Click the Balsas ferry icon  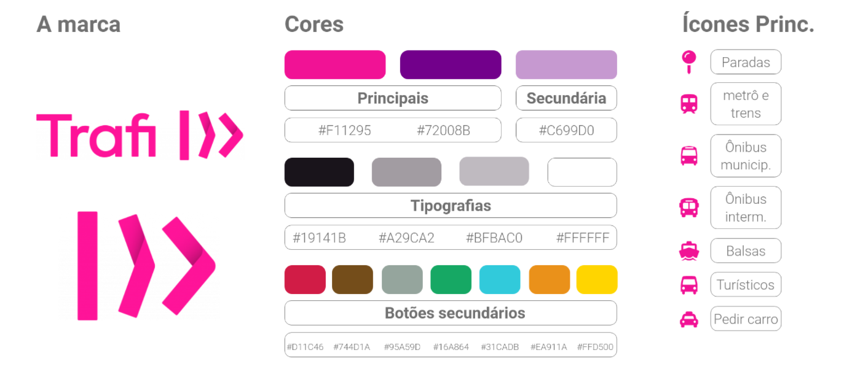[688, 251]
